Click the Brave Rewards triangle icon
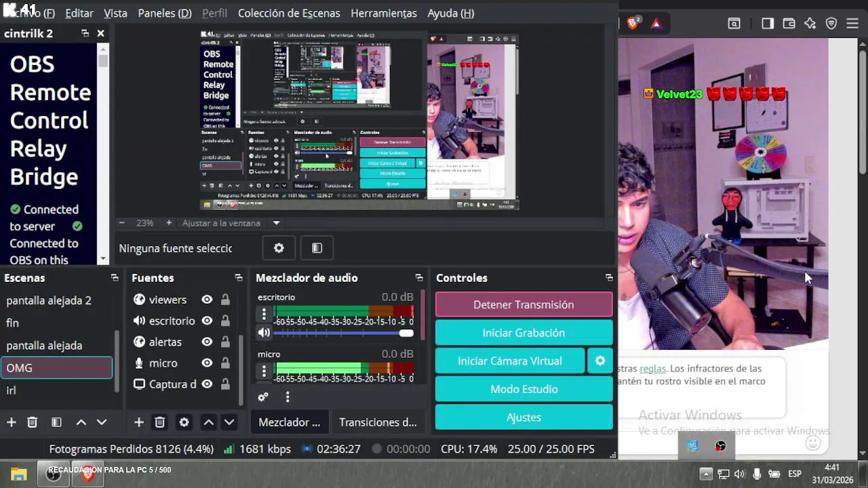Viewport: 868px width, 488px height. tap(656, 23)
